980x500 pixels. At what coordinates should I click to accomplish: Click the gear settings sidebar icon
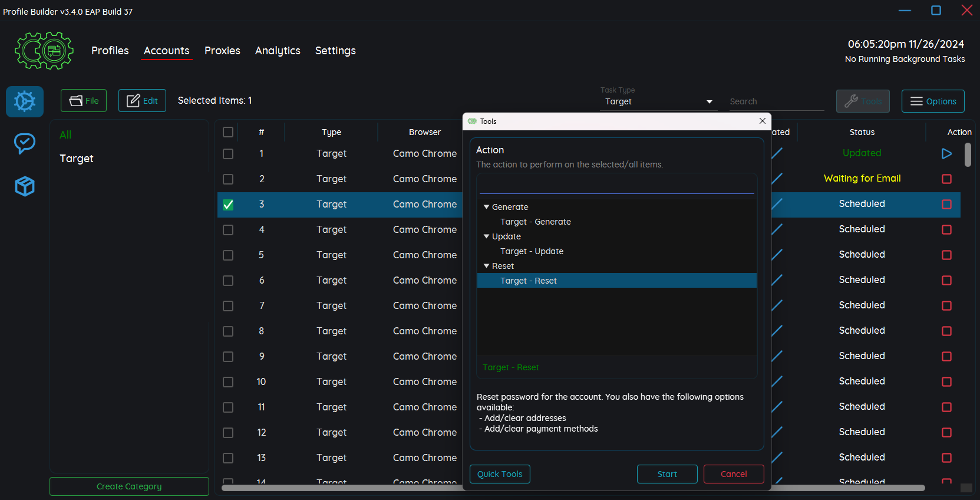coord(25,101)
